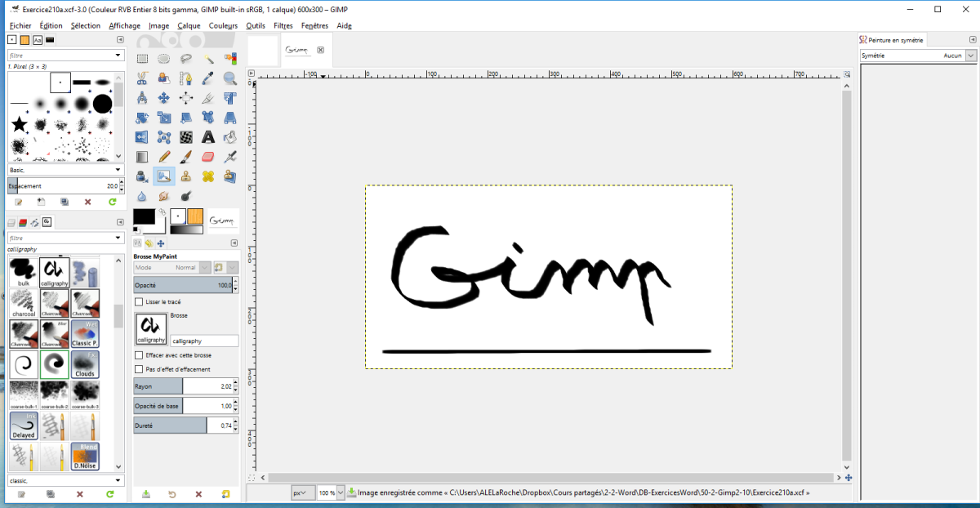The height and width of the screenshot is (508, 980).
Task: Adjust the Rayon slider
Action: tap(186, 385)
